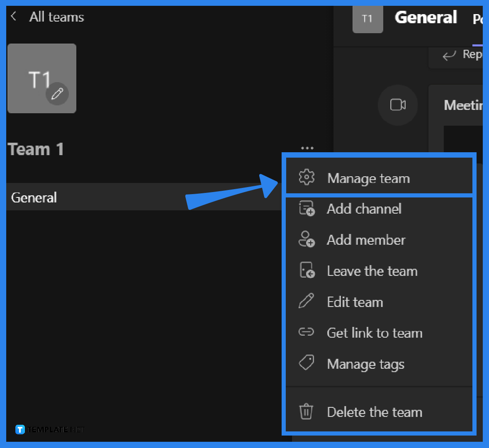Image resolution: width=489 pixels, height=448 pixels.
Task: Click the General channel title in header
Action: coord(426,17)
